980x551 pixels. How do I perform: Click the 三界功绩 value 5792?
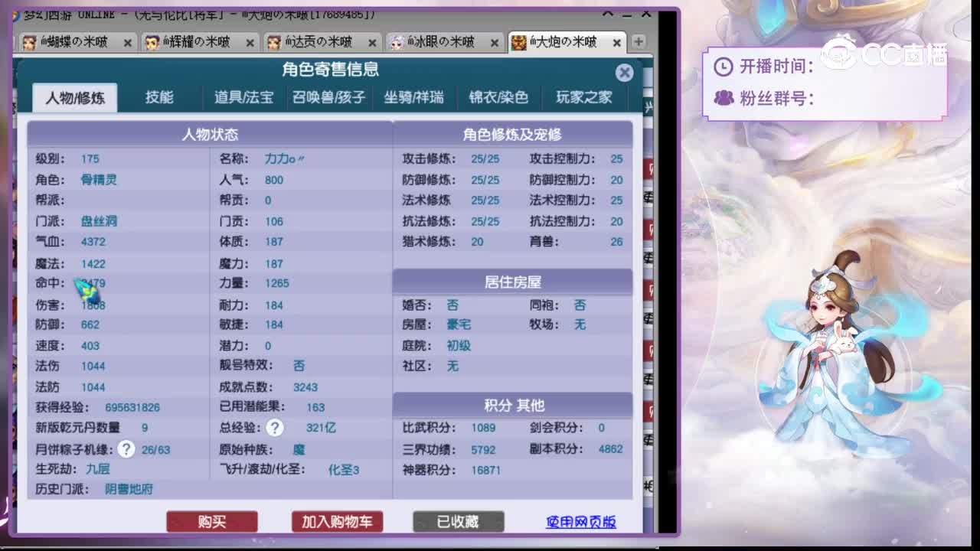tap(483, 450)
